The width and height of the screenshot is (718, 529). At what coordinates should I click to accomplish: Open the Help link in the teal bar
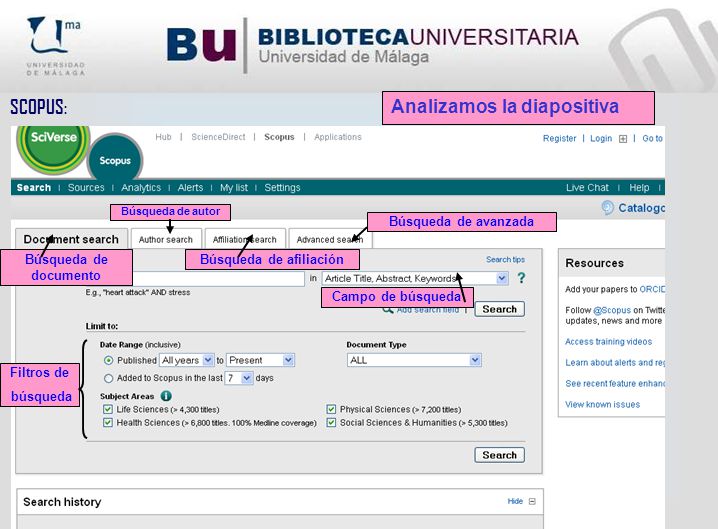pos(639,187)
